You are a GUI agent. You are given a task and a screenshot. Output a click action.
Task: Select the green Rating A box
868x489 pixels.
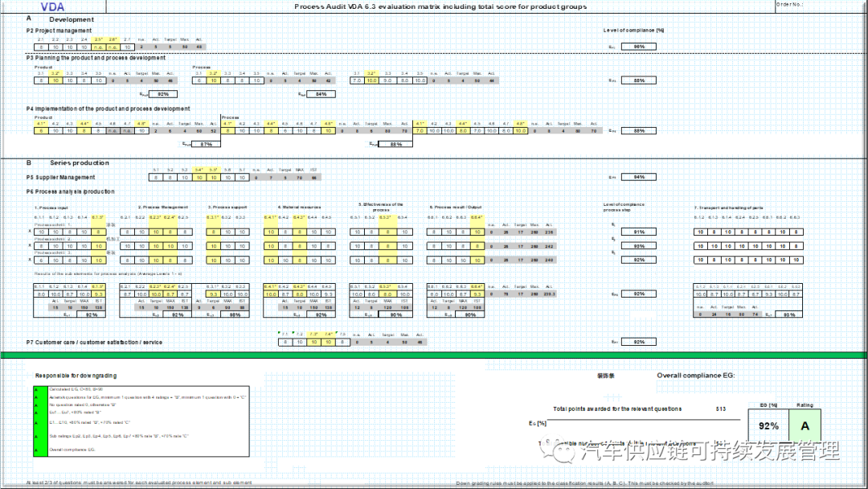tap(805, 425)
